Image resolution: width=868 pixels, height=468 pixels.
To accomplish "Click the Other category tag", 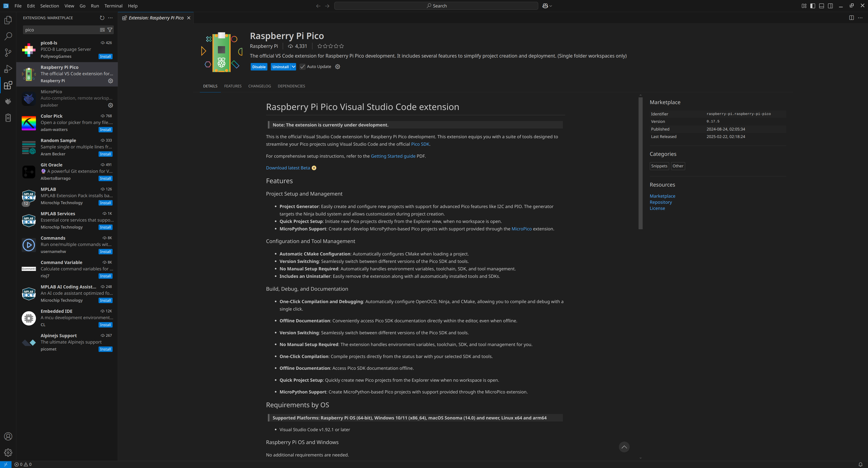I will [x=678, y=166].
